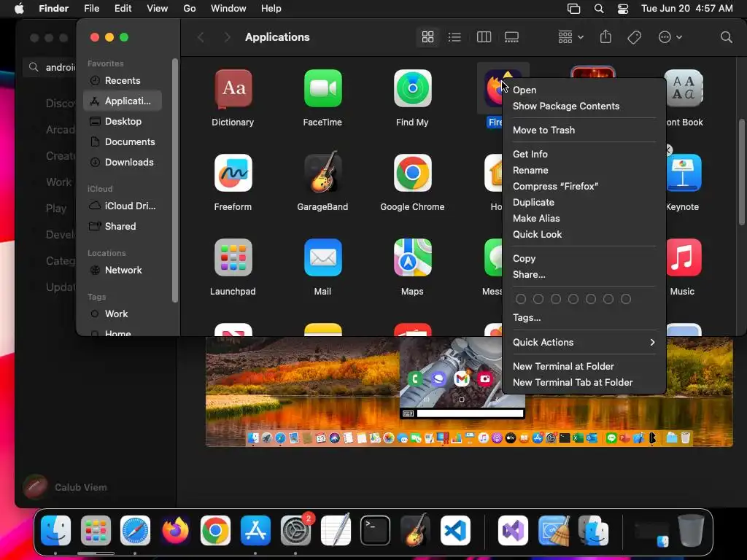The width and height of the screenshot is (747, 560).
Task: Open Network in the Finder sidebar
Action: coord(123,270)
